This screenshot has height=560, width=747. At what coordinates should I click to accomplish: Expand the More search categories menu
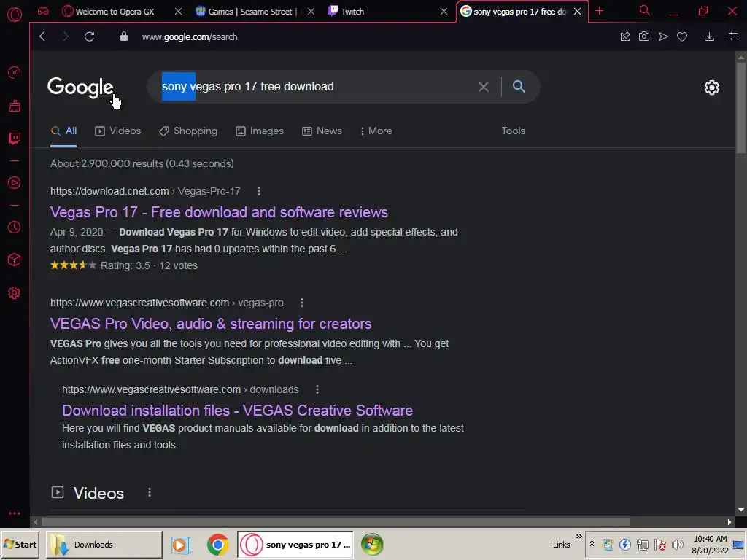376,131
